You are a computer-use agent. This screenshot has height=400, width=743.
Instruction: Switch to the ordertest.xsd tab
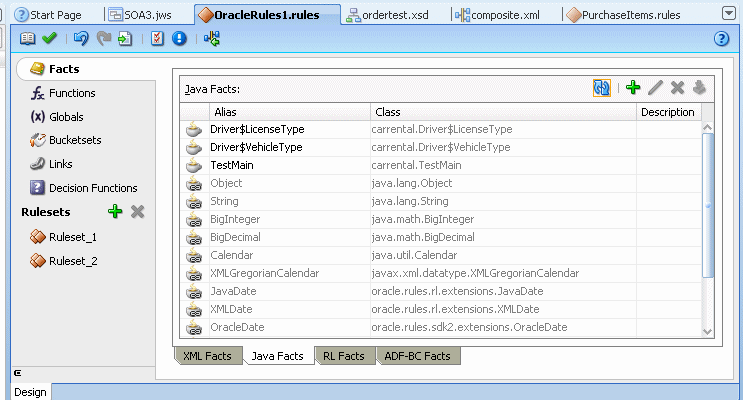pyautogui.click(x=387, y=15)
